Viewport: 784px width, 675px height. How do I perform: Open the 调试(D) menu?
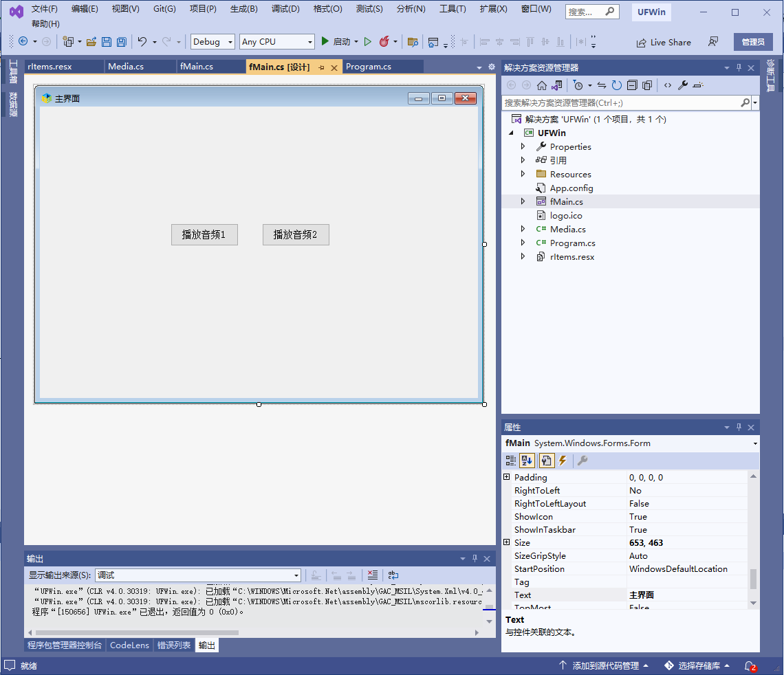(x=285, y=9)
